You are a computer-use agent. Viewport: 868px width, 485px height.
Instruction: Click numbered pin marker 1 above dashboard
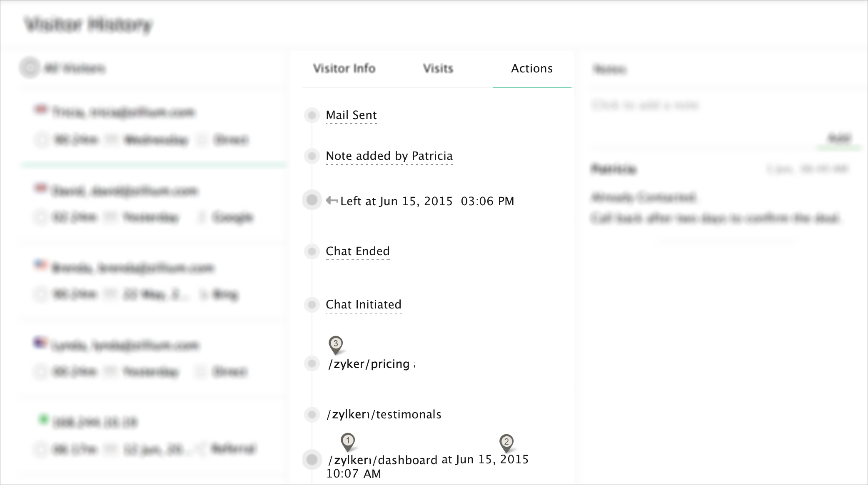[x=348, y=441]
